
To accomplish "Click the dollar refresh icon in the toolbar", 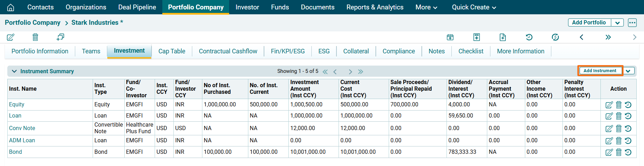I will (x=555, y=37).
